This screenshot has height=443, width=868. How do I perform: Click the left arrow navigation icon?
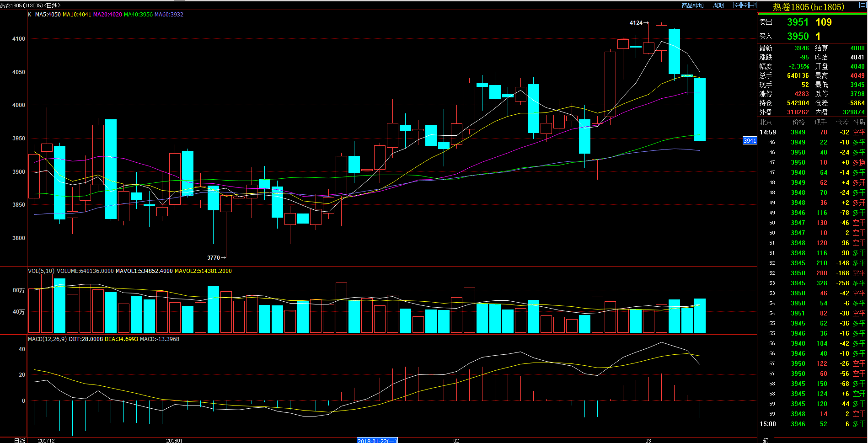(x=737, y=5)
